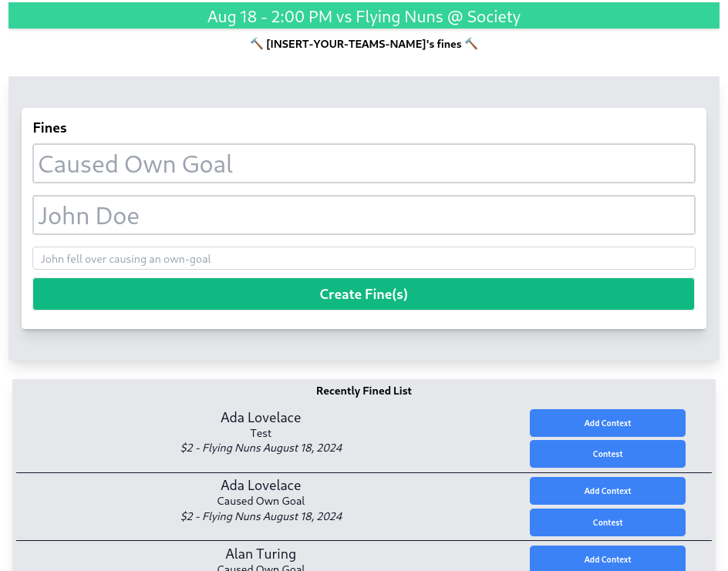This screenshot has height=571, width=728.
Task: Click the "Fines" form label
Action: [x=50, y=128]
